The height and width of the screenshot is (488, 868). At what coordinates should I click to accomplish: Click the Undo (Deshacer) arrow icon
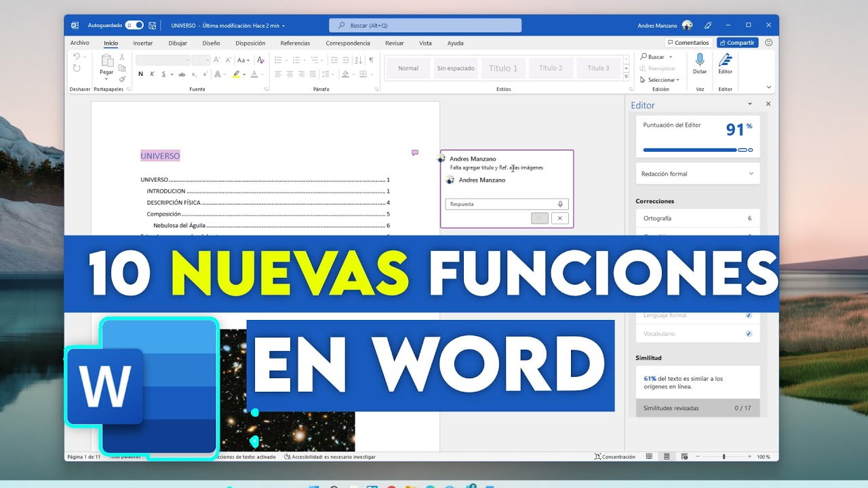coord(77,57)
